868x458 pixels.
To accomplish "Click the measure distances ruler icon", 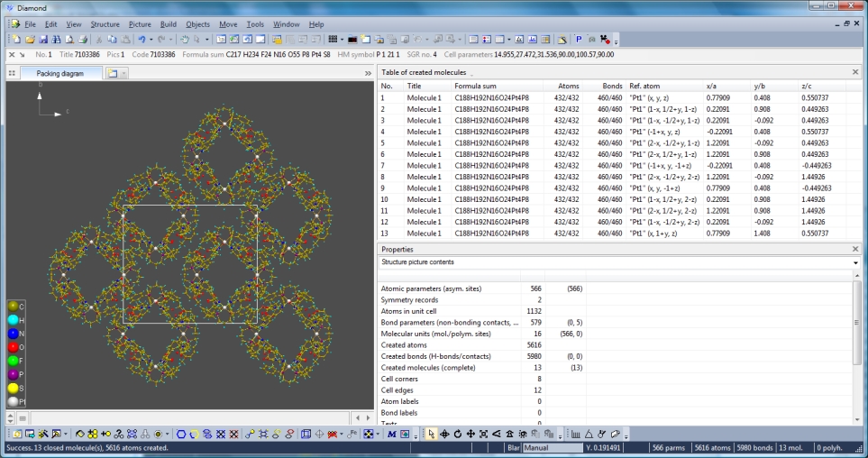I will (576, 435).
